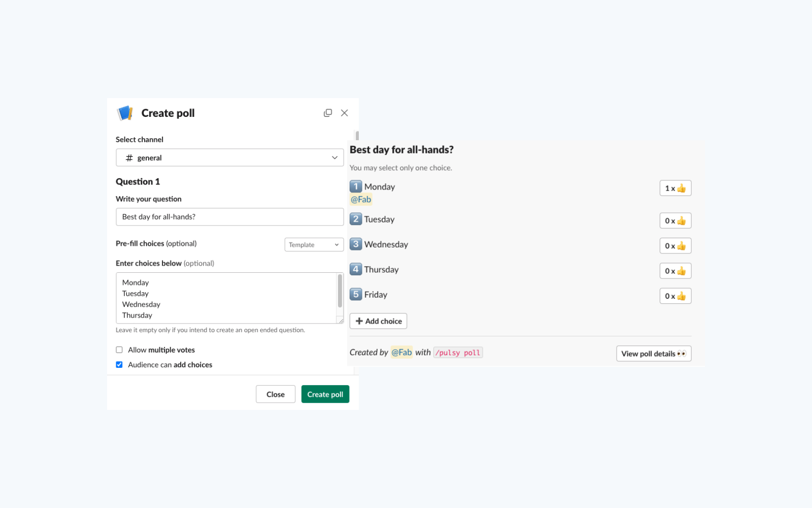Click the keycap 3 icon beside Wednesday
This screenshot has width=812, height=508.
355,244
